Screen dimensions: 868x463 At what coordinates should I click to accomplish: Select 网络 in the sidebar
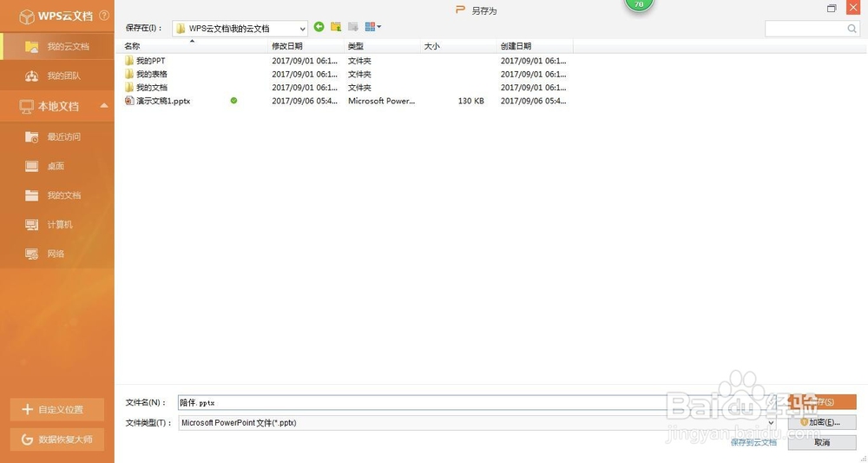point(57,255)
